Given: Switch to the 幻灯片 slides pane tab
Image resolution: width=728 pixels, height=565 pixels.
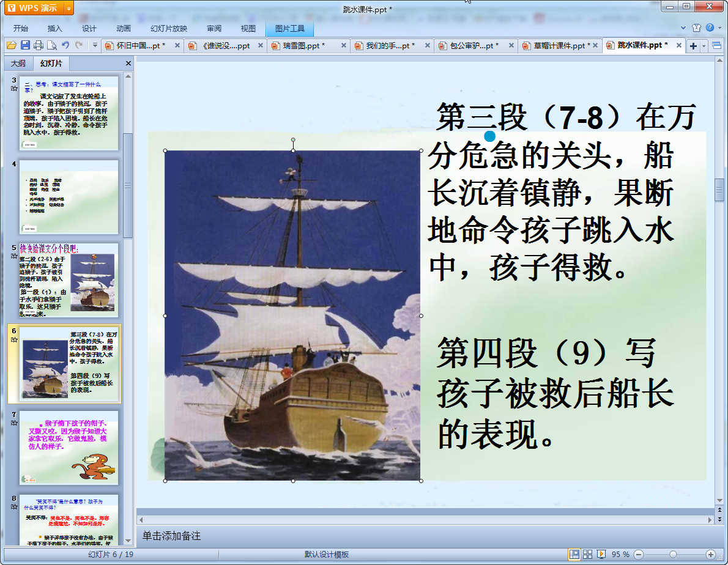Looking at the screenshot, I should pyautogui.click(x=51, y=63).
